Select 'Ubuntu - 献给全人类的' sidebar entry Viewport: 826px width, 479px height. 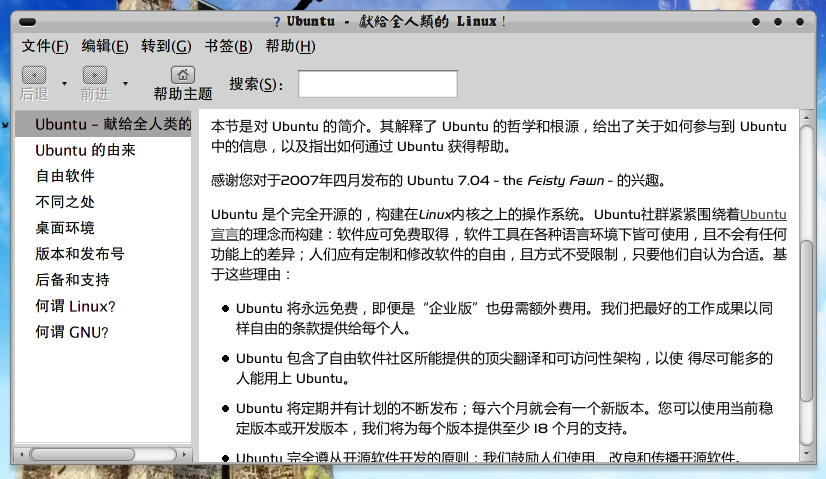[103, 124]
